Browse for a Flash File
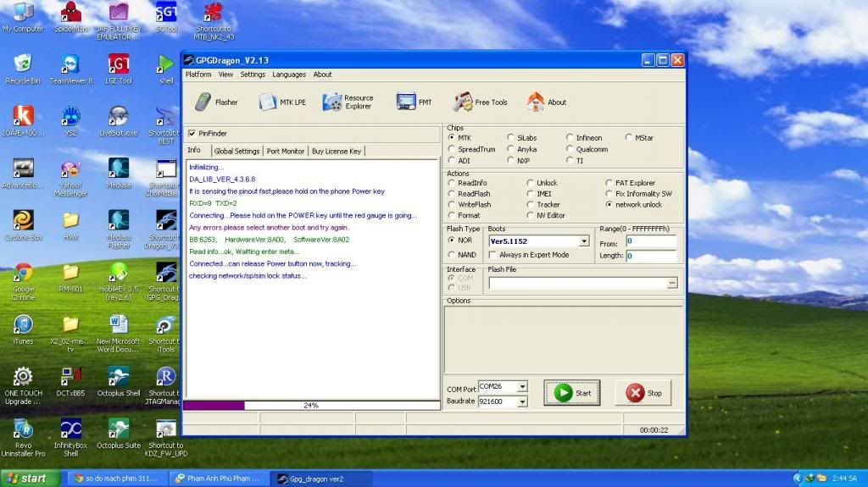The height and width of the screenshot is (487, 868). 672,284
